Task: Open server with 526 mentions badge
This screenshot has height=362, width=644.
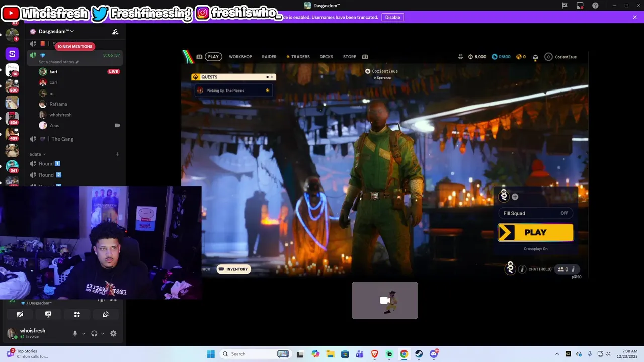Action: pyautogui.click(x=12, y=119)
